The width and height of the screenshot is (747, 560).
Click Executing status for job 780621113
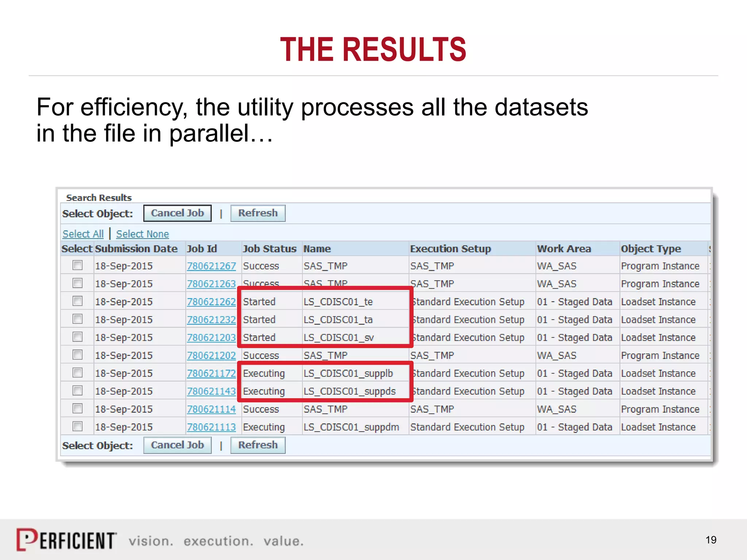click(x=264, y=427)
